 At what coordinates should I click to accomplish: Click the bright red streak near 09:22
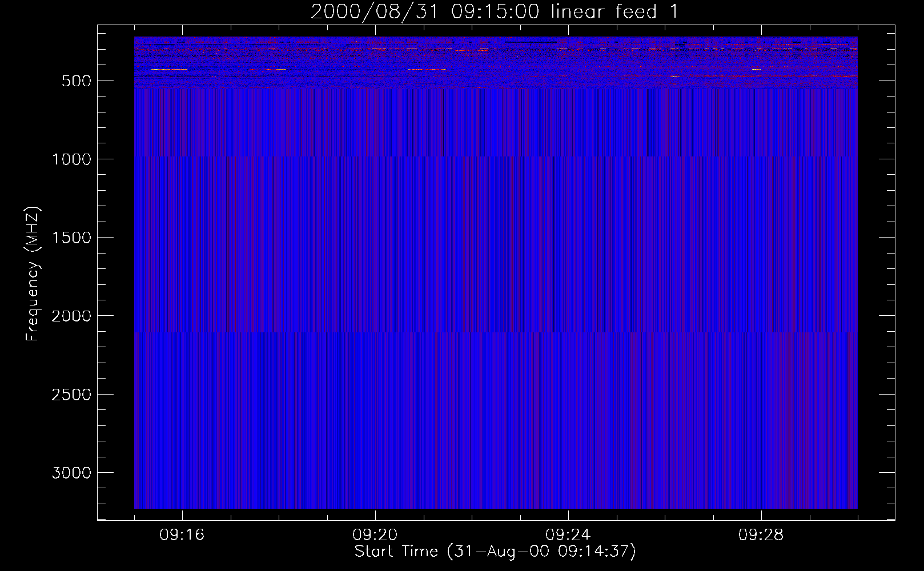[x=473, y=54]
